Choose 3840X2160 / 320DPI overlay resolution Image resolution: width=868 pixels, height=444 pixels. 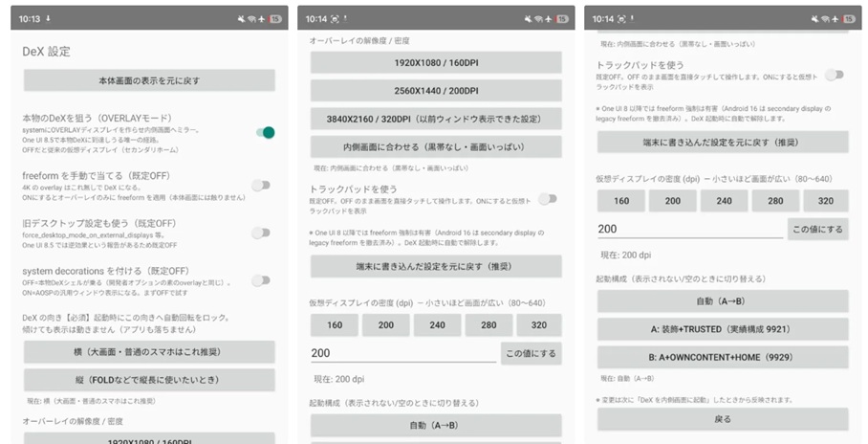point(436,119)
